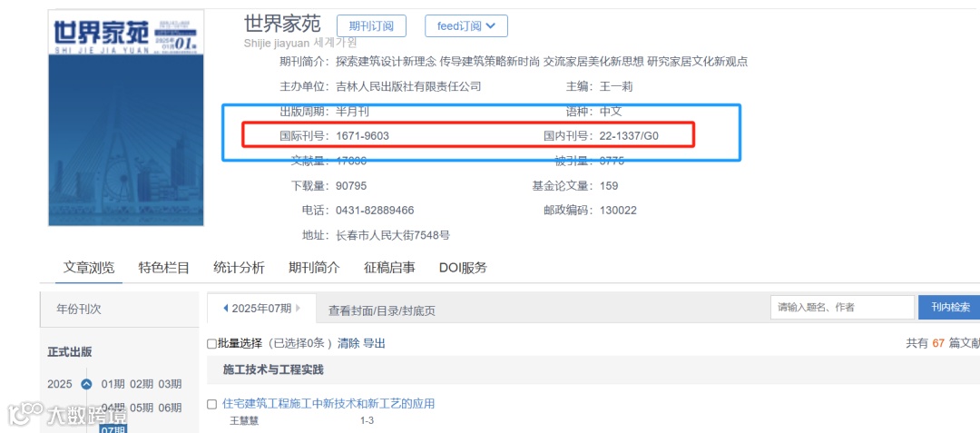The width and height of the screenshot is (980, 433).
Task: Click the article count 67 text
Action: pyautogui.click(x=938, y=344)
